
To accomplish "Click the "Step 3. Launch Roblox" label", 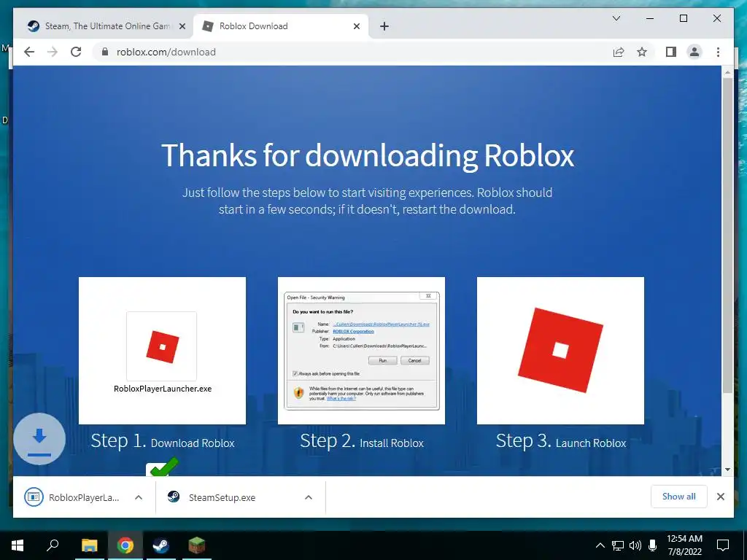I will tap(561, 441).
